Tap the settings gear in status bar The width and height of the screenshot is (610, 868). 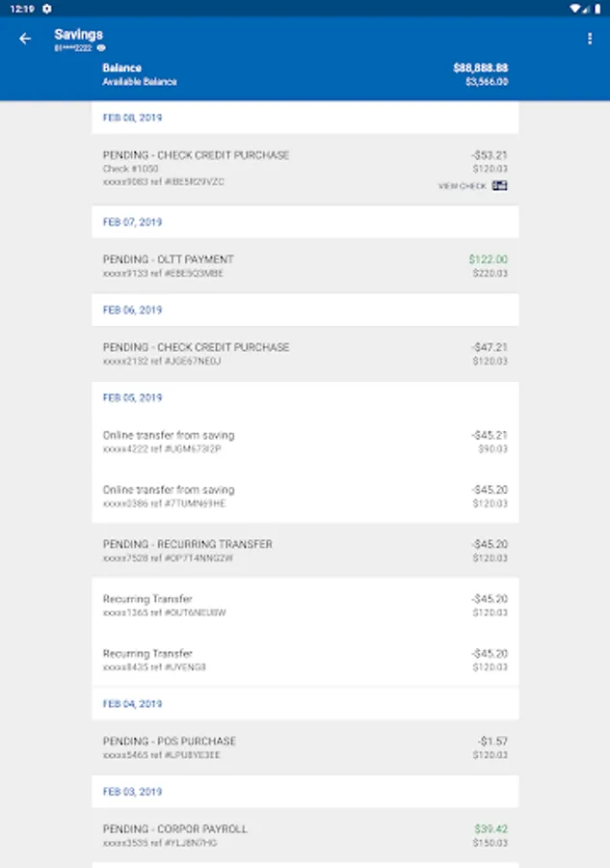[x=46, y=9]
